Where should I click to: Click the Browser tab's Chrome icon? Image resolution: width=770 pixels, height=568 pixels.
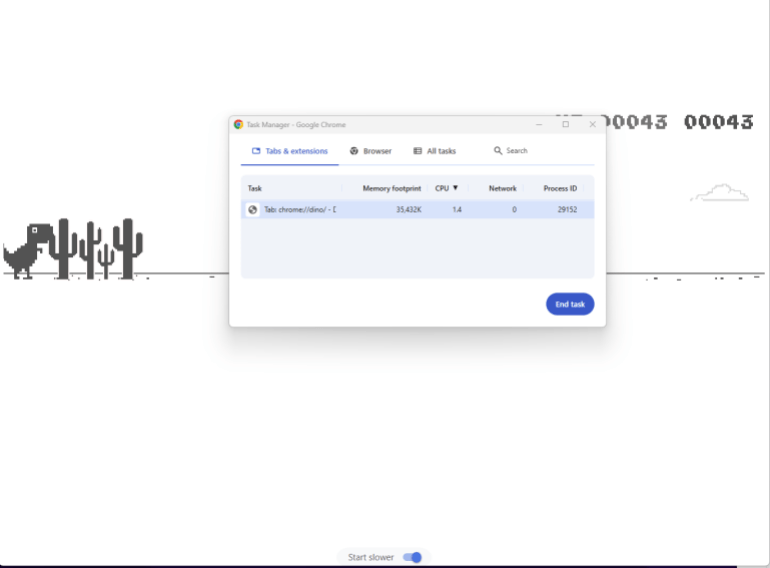click(354, 151)
